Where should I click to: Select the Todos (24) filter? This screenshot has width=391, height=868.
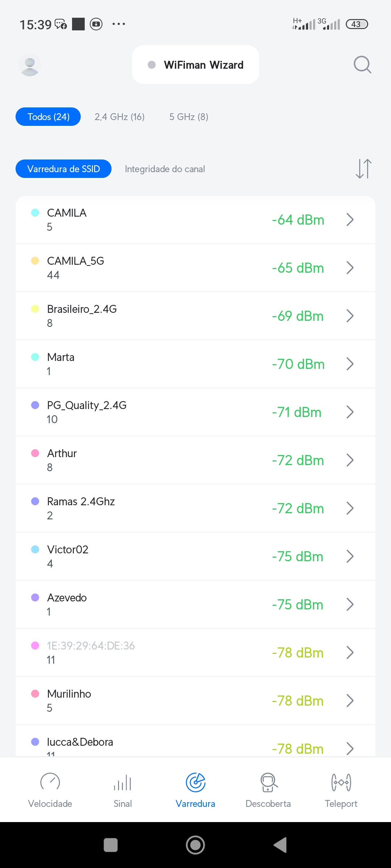click(x=48, y=117)
